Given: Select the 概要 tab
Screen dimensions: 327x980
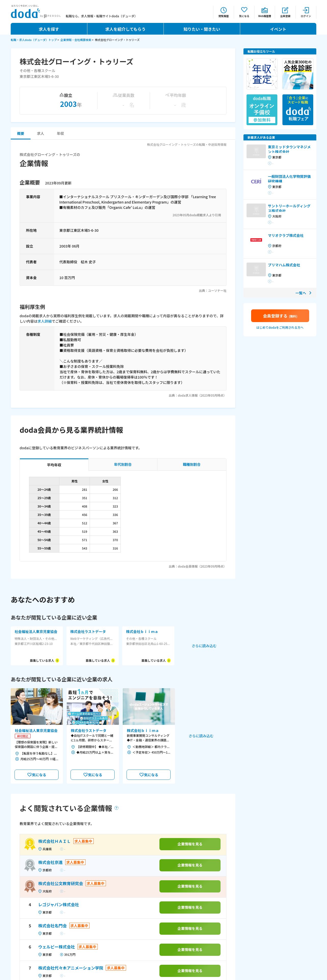Looking at the screenshot, I should click(x=21, y=134).
